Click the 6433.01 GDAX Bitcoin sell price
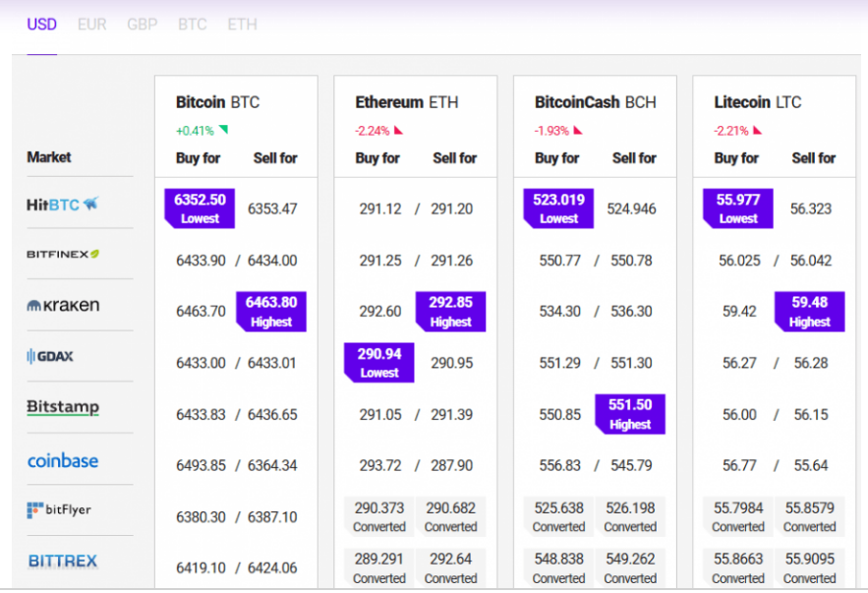The width and height of the screenshot is (868, 593). [x=272, y=363]
